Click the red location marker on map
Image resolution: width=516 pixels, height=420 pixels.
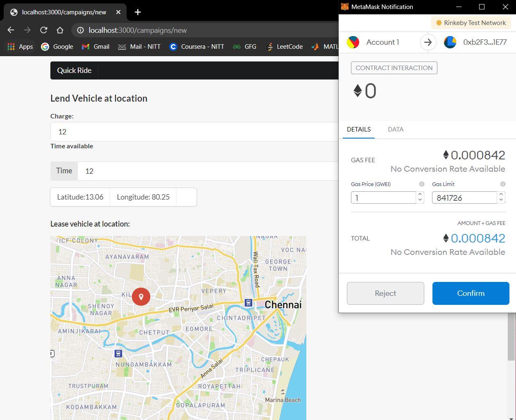click(141, 296)
